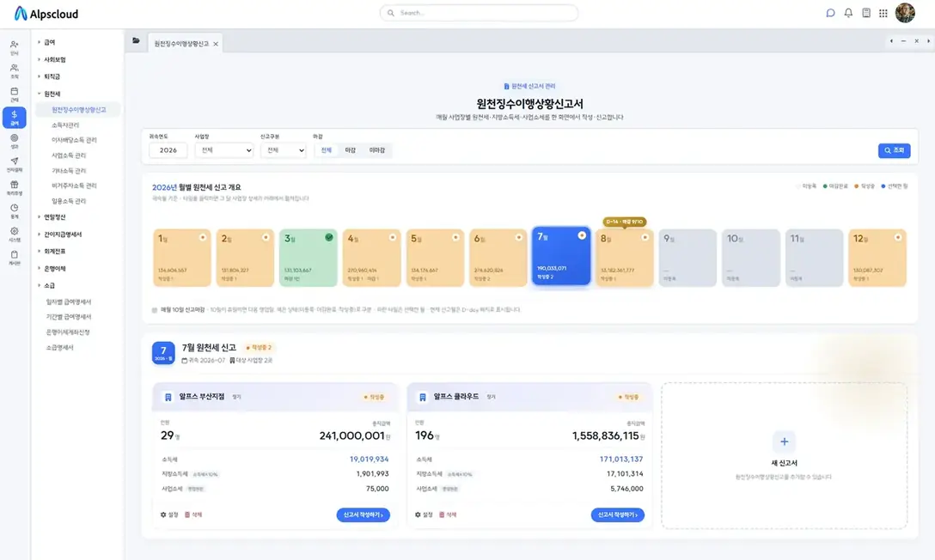Click the folder icon left of the tabs
Viewport: 935px width, 560px height.
(x=136, y=40)
